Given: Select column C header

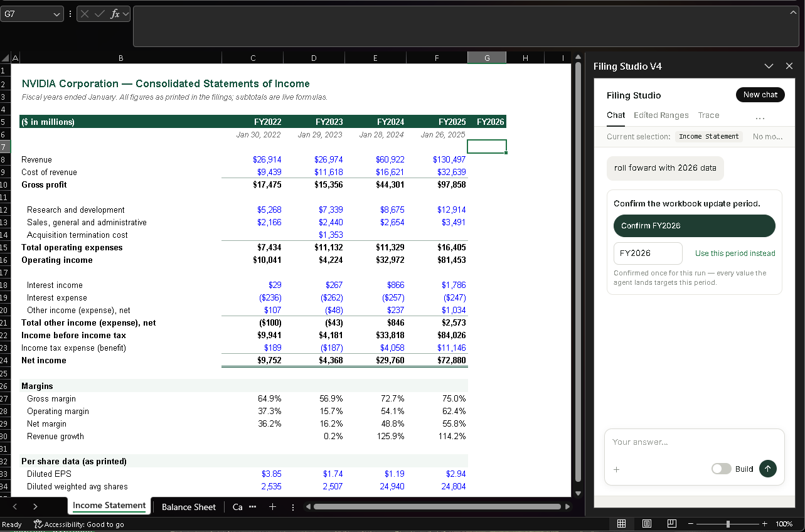Looking at the screenshot, I should (x=252, y=58).
